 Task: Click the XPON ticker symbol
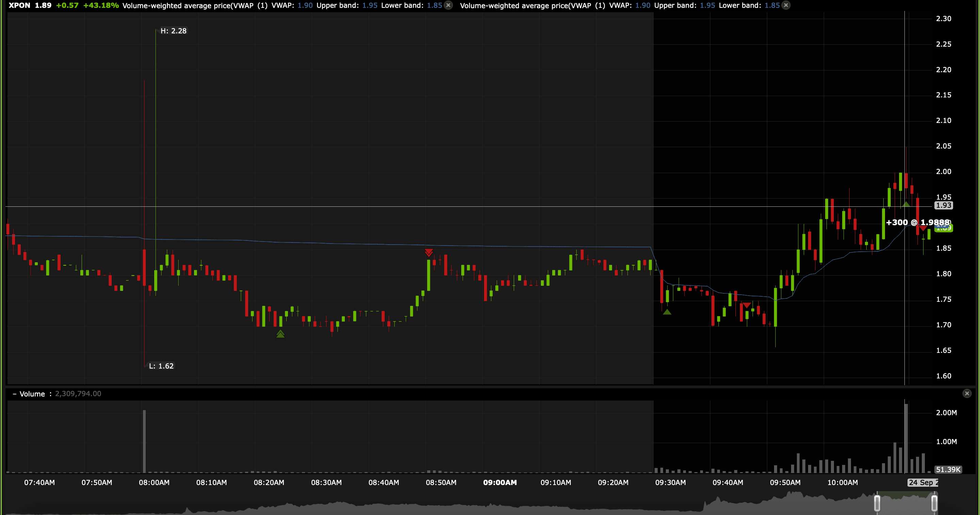coord(19,5)
